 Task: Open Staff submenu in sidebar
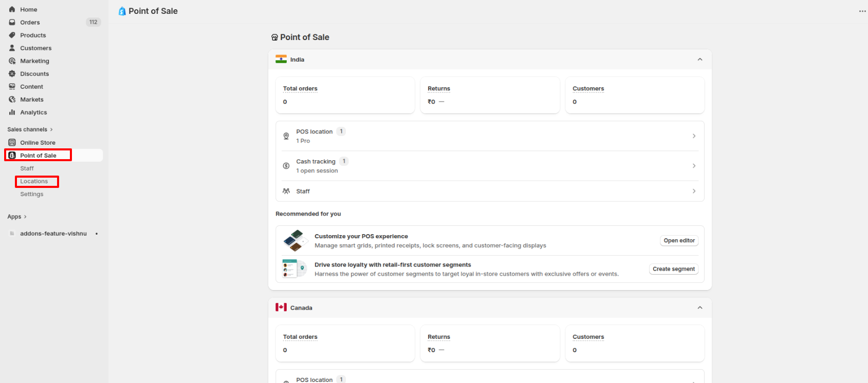tap(27, 168)
